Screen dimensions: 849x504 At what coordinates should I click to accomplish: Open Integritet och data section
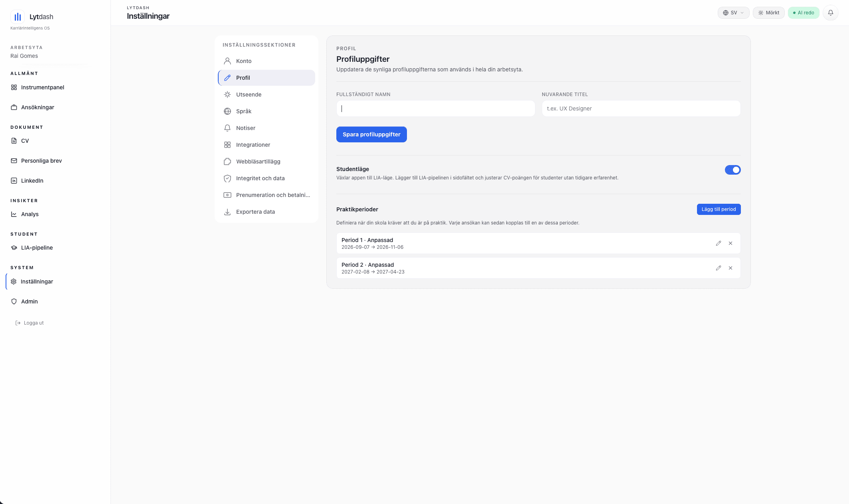coord(267,178)
